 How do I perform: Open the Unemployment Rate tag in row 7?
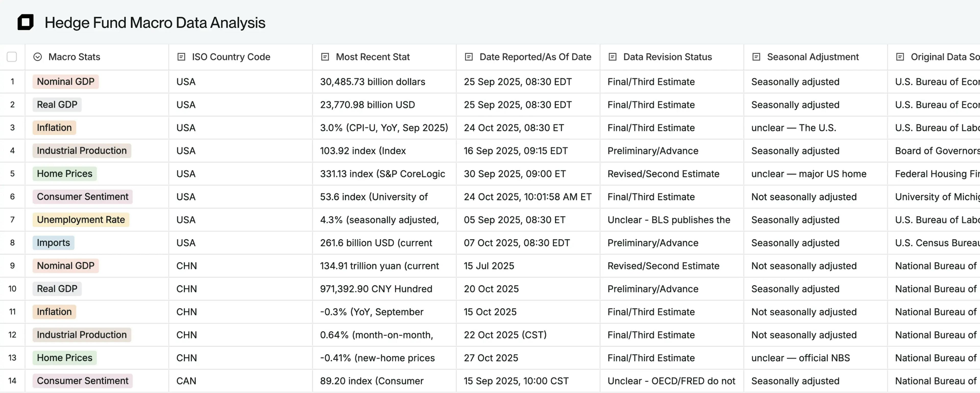pyautogui.click(x=81, y=220)
